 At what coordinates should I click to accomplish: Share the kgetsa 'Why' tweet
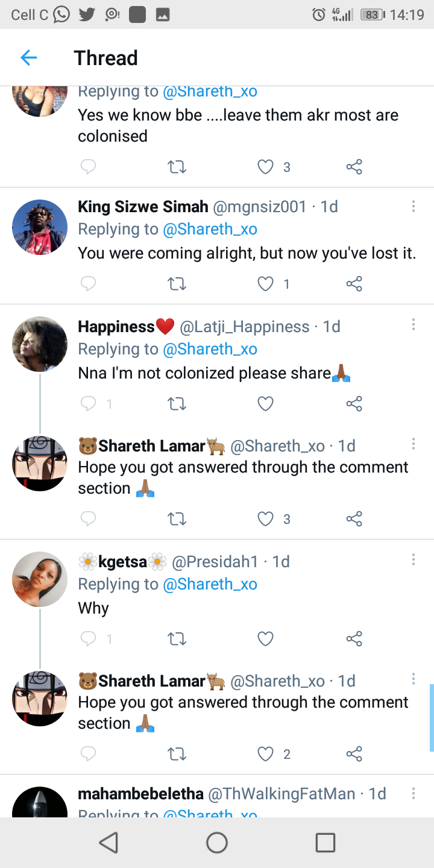354,638
